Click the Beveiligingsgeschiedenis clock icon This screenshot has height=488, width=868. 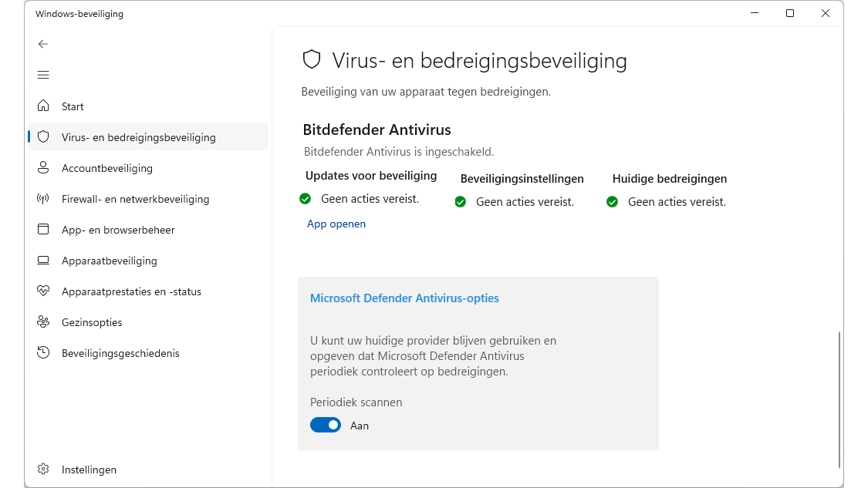pos(43,353)
